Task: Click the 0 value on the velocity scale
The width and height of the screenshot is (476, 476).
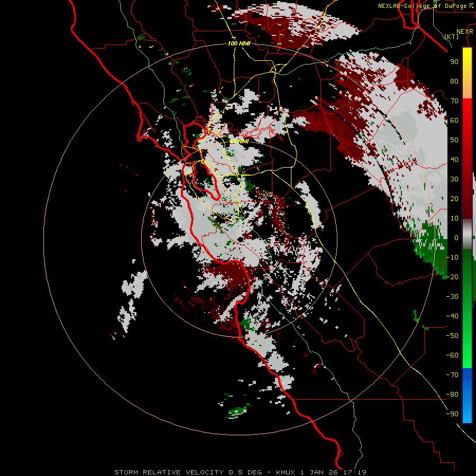Action: coord(456,238)
